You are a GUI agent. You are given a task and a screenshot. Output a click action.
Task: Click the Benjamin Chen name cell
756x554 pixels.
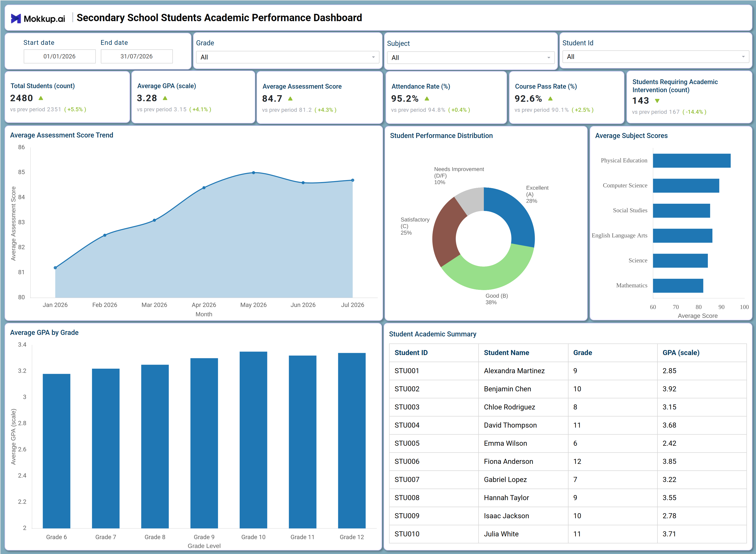tap(523, 389)
